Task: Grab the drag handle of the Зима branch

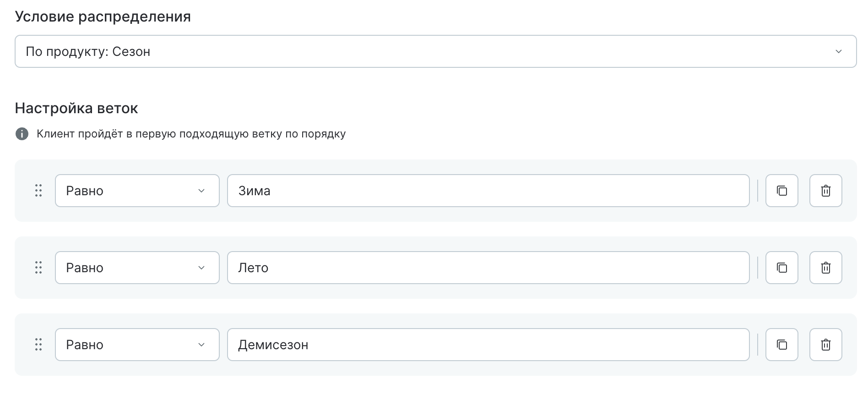Action: (38, 191)
